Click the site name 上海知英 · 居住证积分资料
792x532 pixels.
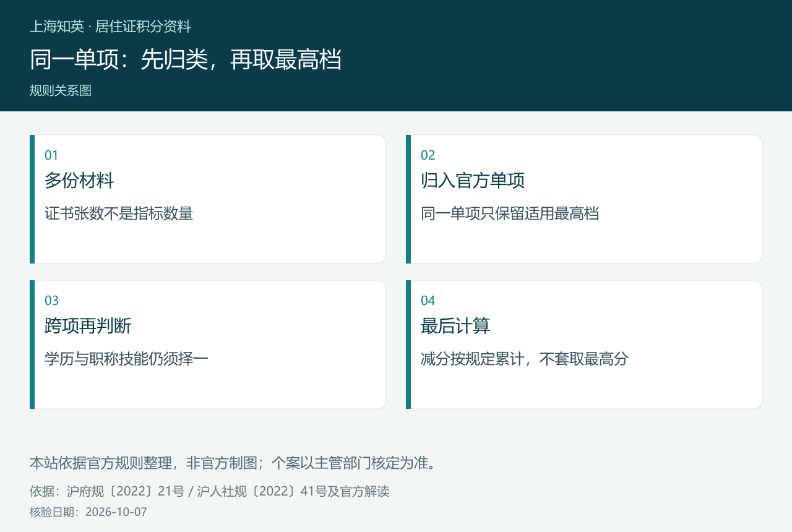[x=110, y=27]
